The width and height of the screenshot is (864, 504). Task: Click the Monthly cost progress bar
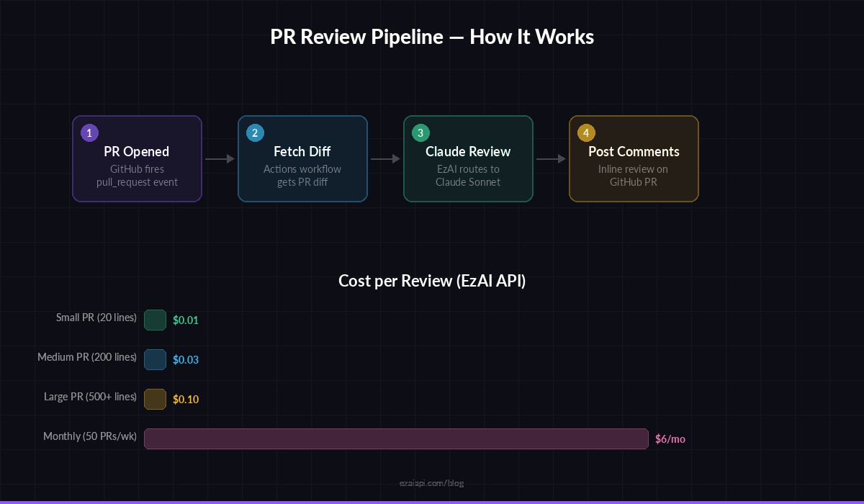[x=396, y=438]
